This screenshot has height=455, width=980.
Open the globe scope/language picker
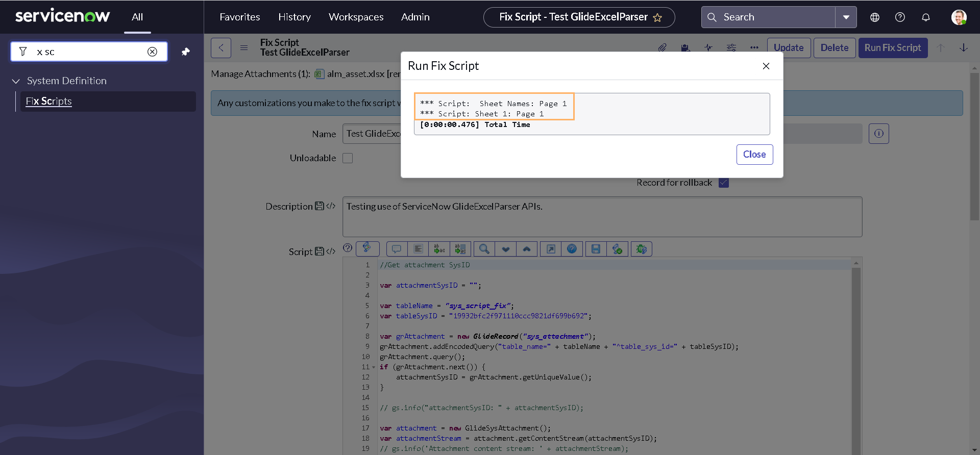click(x=875, y=17)
